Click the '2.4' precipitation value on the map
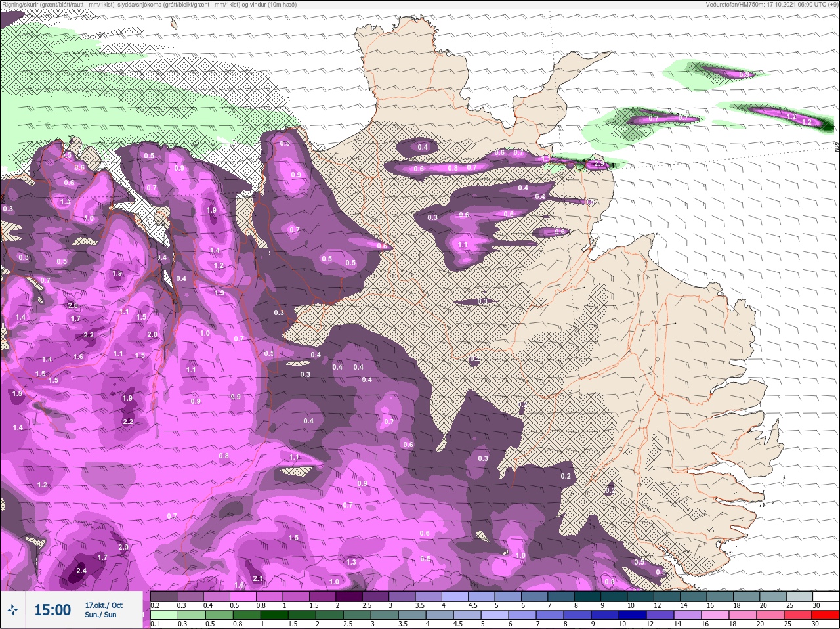 (x=81, y=571)
